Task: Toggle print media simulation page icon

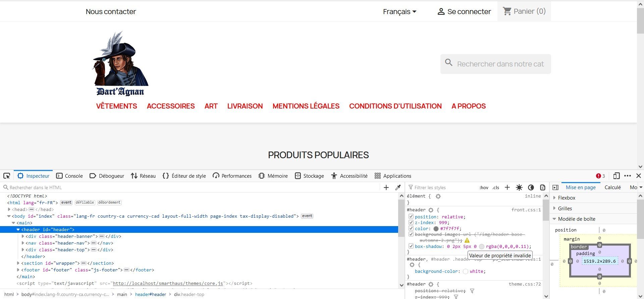Action: point(542,187)
